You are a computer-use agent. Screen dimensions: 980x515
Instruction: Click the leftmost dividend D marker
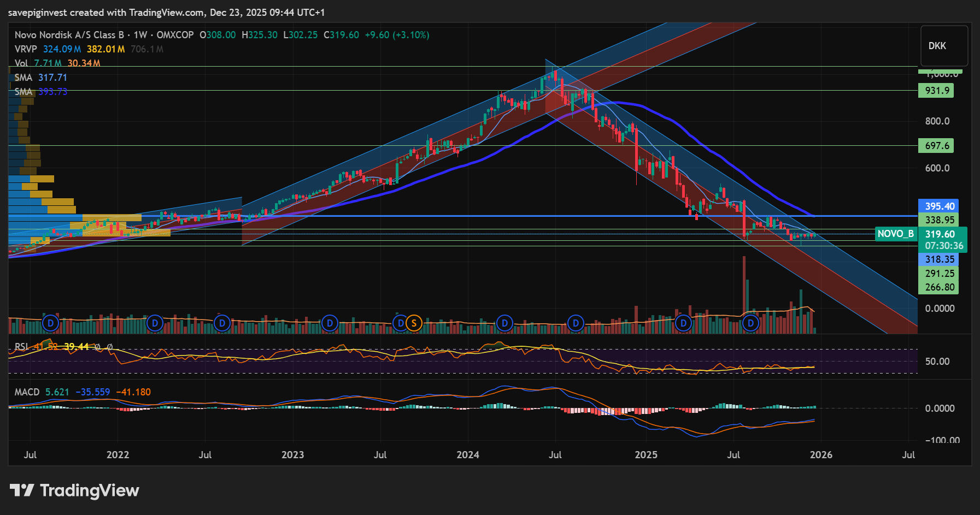[x=51, y=323]
